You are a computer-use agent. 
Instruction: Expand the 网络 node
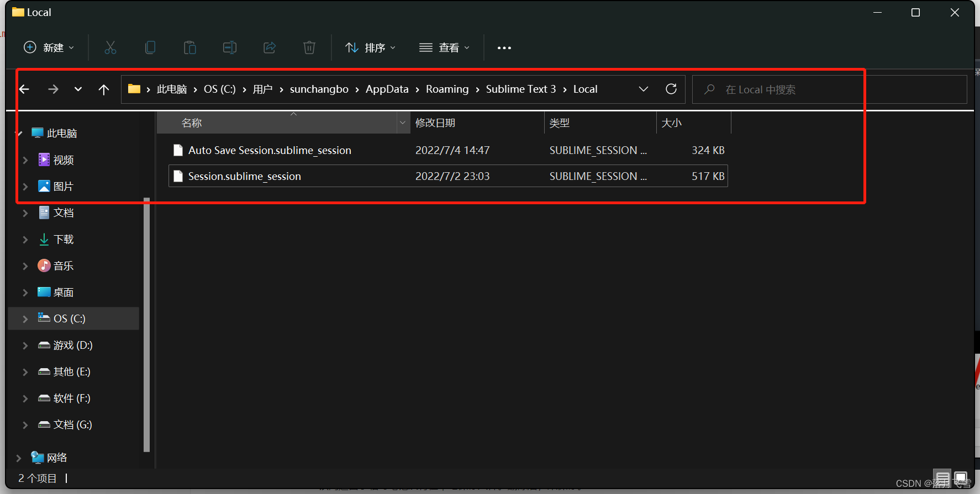(19, 458)
